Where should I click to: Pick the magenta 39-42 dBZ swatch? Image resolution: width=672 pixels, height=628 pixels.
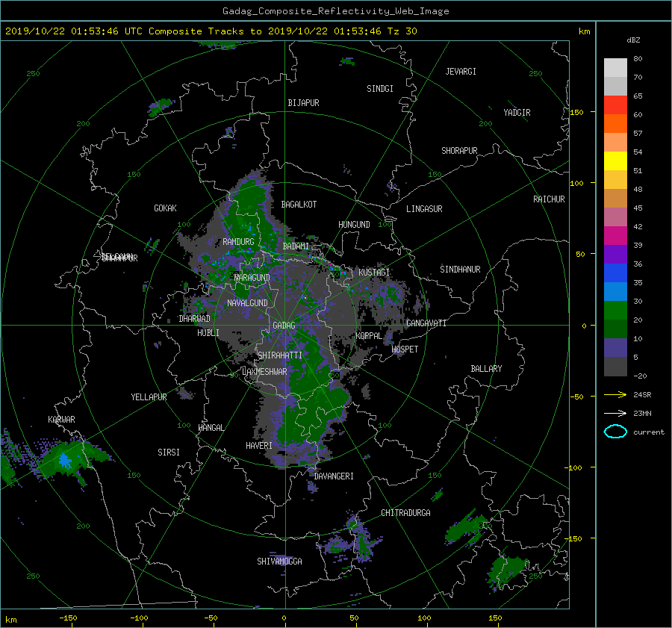pos(615,235)
